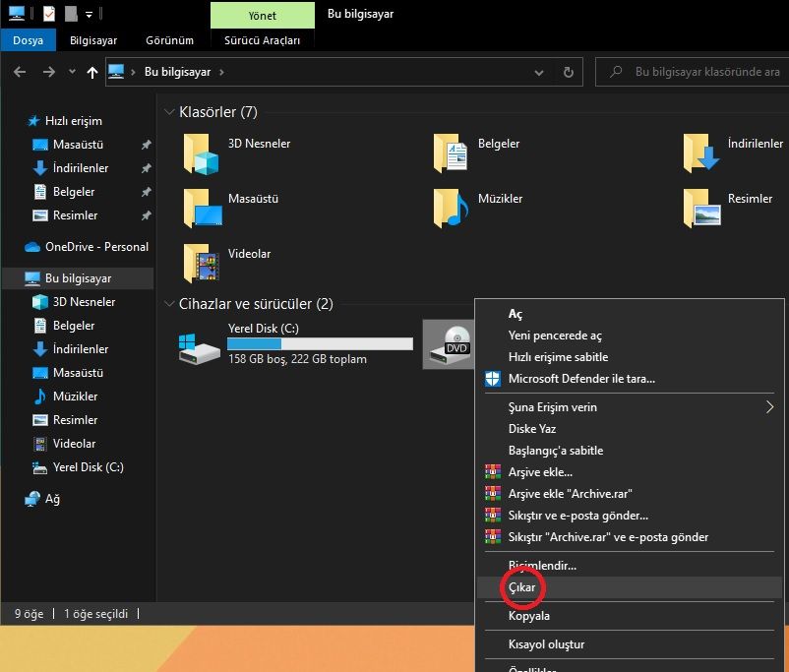Open the quick access toolbar customize dropdown

[x=89, y=15]
